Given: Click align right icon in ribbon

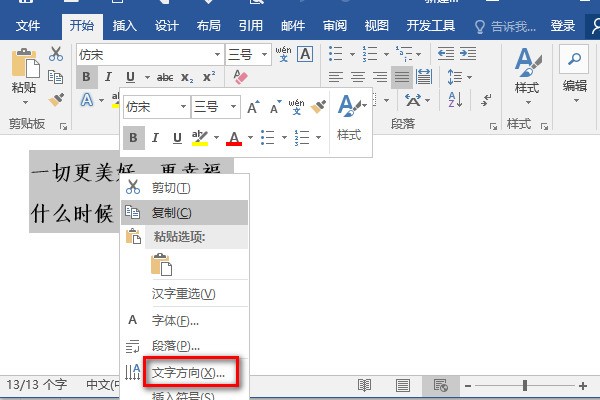Looking at the screenshot, I should (380, 77).
